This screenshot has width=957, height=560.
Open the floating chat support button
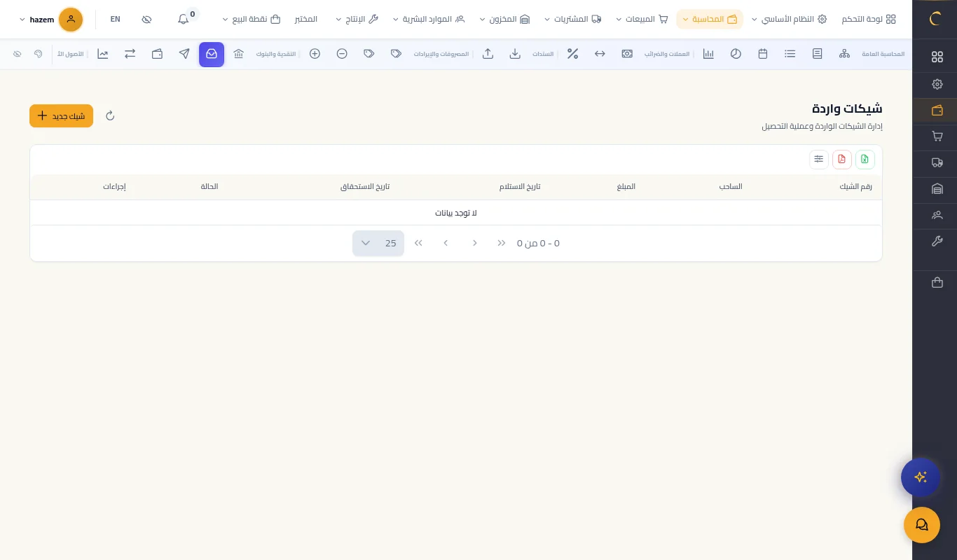[x=921, y=525]
